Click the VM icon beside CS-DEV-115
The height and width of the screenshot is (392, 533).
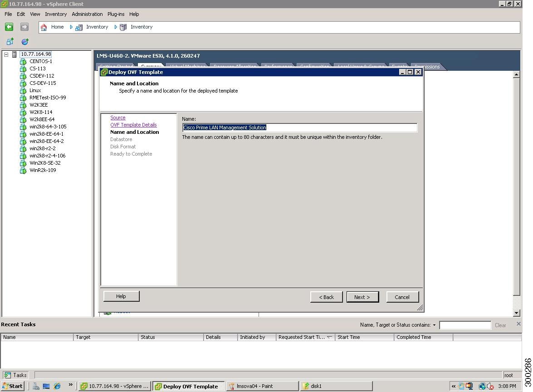23,83
